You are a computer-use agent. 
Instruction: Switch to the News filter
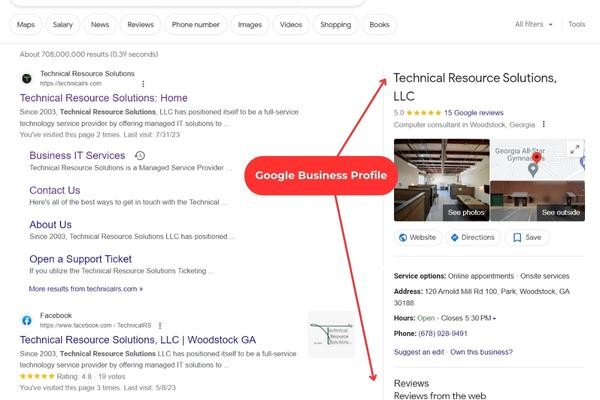pos(100,24)
